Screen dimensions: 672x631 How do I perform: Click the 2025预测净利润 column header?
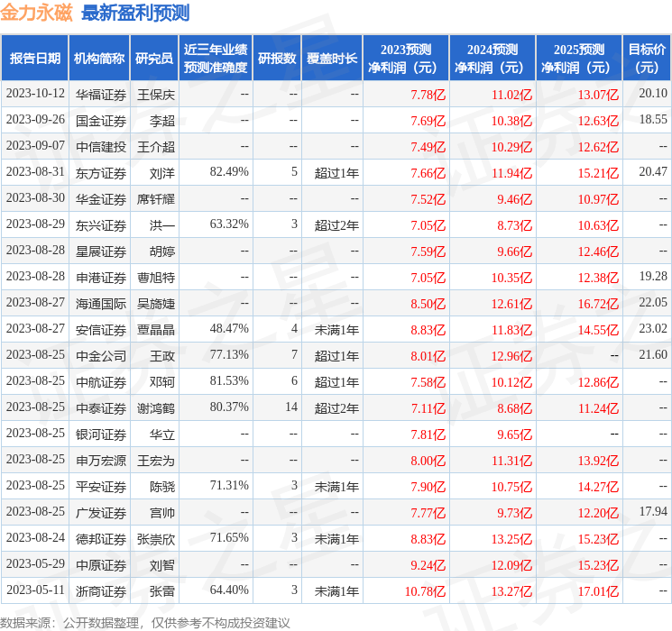tap(579, 59)
